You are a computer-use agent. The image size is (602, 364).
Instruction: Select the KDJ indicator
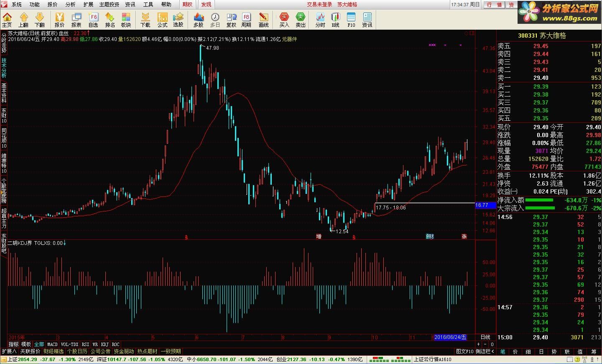[x=105, y=344]
